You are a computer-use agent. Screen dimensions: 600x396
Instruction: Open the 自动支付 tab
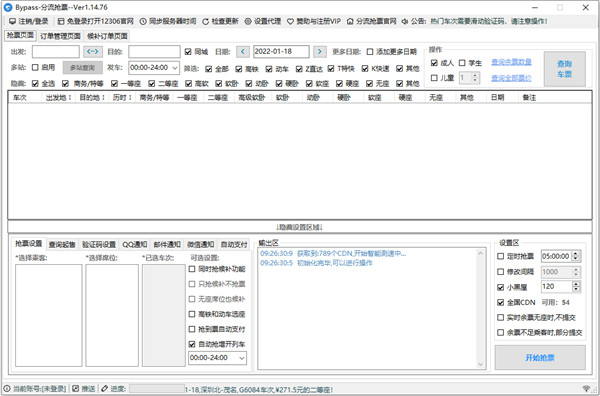pyautogui.click(x=234, y=244)
